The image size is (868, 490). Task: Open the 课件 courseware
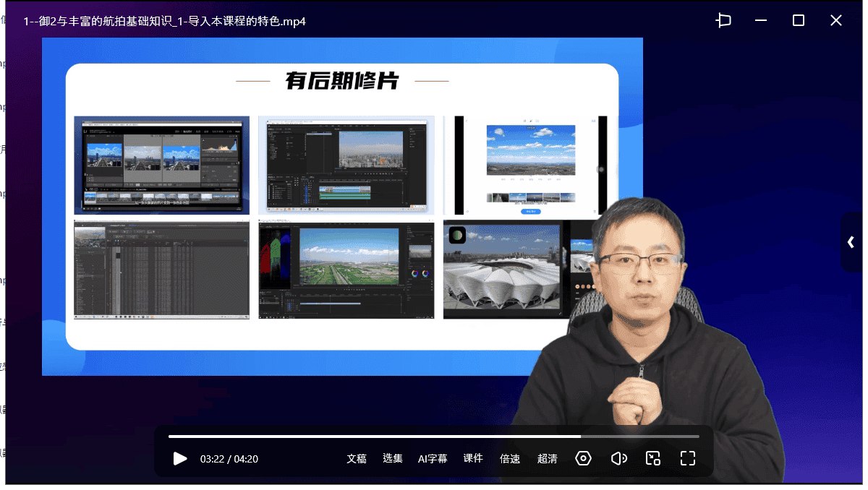(473, 458)
